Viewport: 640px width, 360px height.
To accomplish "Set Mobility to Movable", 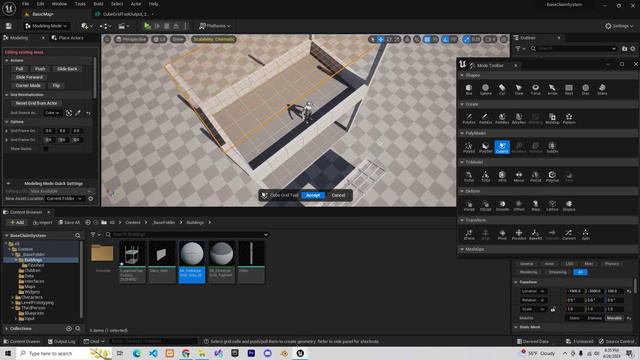I will point(614,318).
